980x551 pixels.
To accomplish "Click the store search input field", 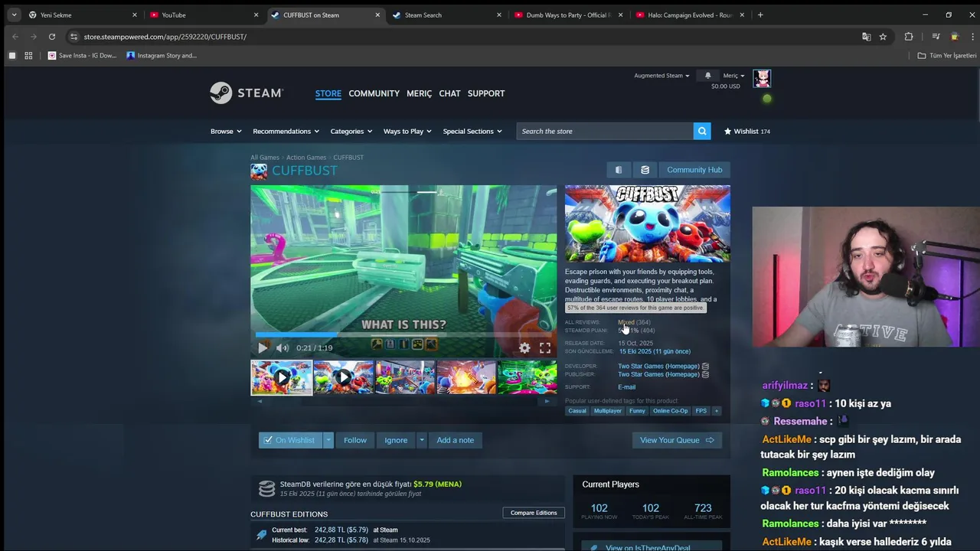I will click(x=605, y=131).
